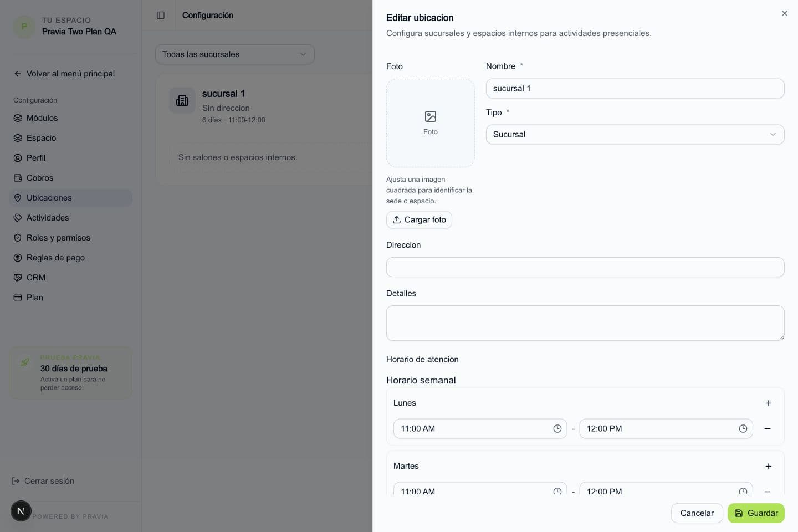Viewport: 798px width, 532px height.
Task: Save changes with Guardar
Action: click(756, 513)
